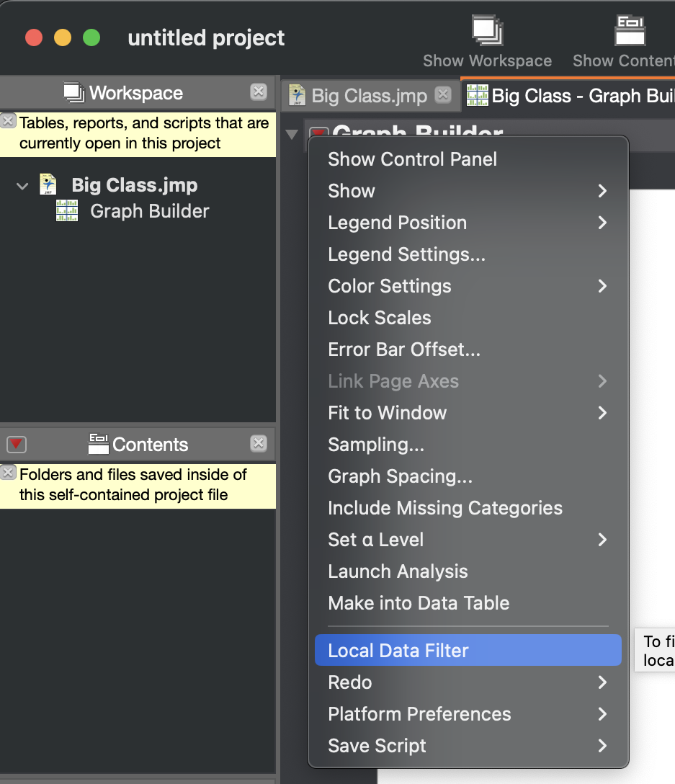675x784 pixels.
Task: Select Graph Spacing from the context menu
Action: [x=400, y=476]
